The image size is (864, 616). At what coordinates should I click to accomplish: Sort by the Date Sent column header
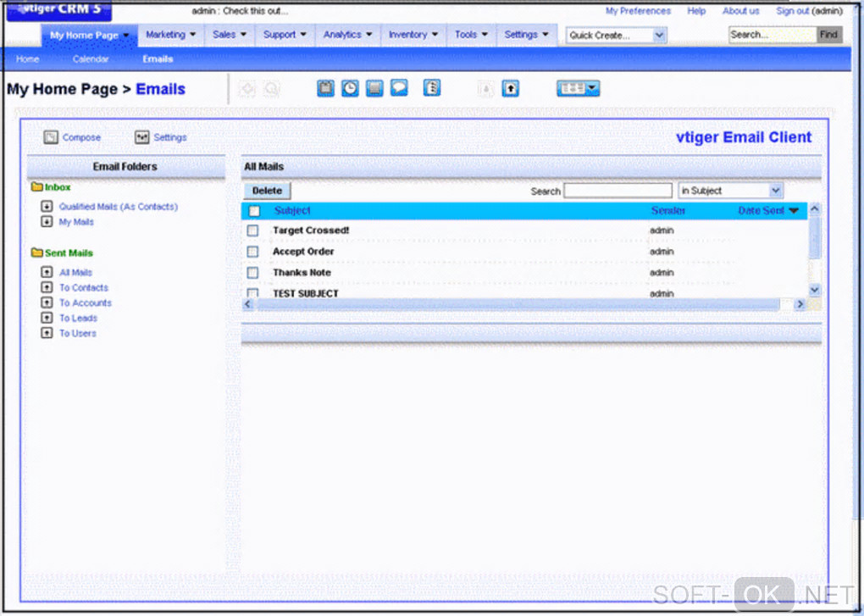click(x=761, y=210)
